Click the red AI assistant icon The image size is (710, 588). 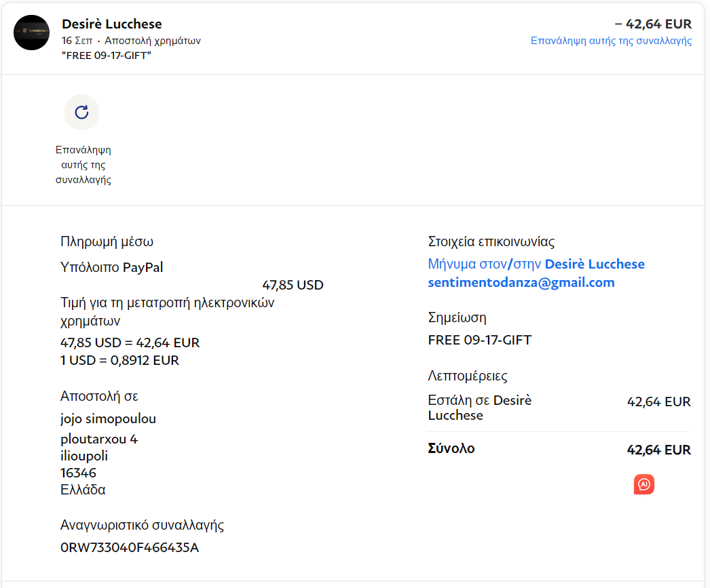point(643,484)
